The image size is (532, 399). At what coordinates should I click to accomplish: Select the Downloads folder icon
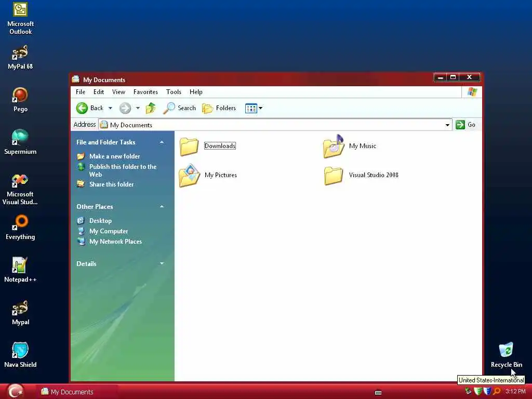click(x=189, y=147)
